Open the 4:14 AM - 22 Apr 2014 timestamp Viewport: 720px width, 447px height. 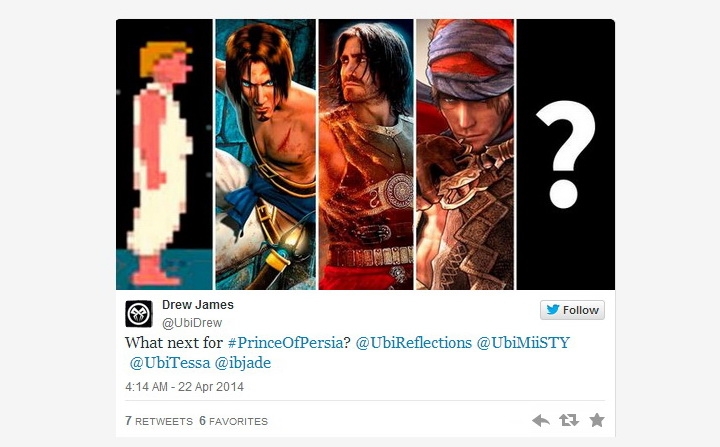pyautogui.click(x=184, y=387)
